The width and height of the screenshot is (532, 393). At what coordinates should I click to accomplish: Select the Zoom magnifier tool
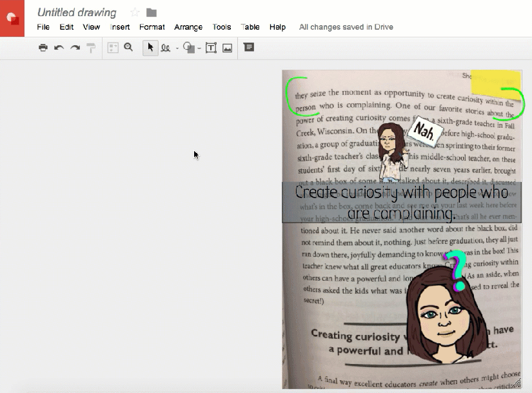pos(128,47)
